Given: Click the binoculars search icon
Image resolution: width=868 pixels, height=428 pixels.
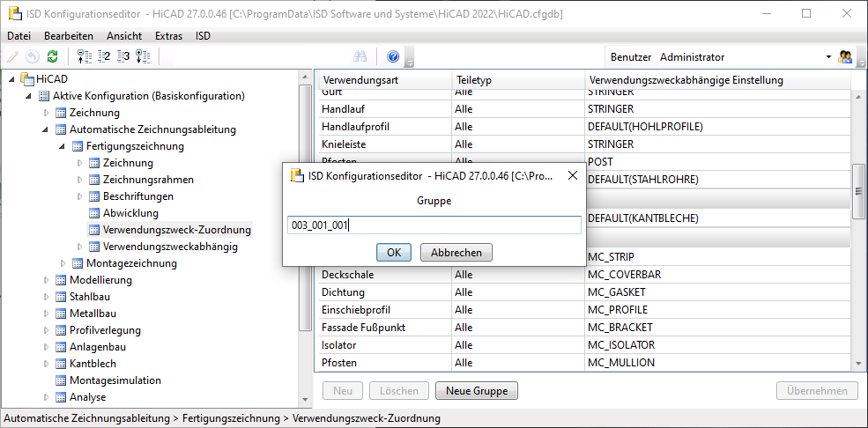Looking at the screenshot, I should [x=360, y=56].
